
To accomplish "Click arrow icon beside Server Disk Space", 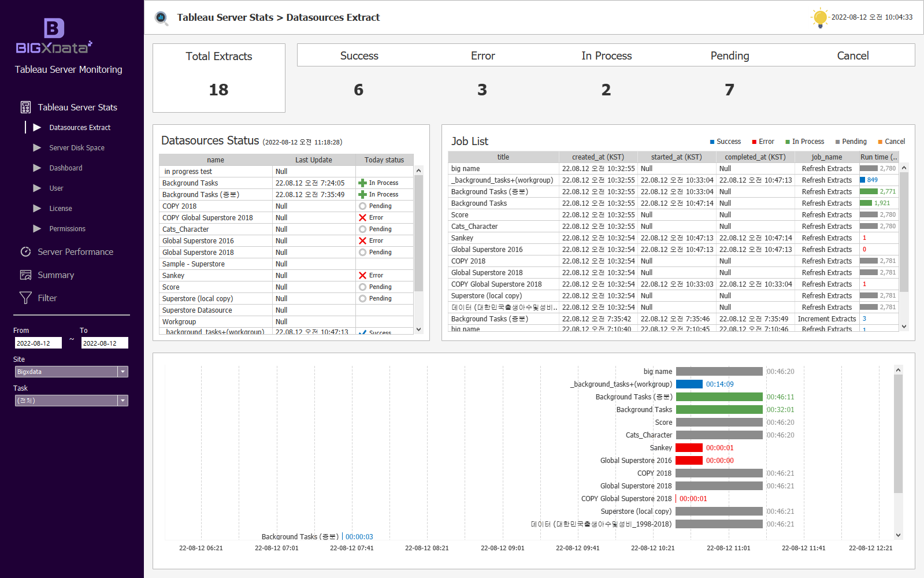I will click(37, 147).
